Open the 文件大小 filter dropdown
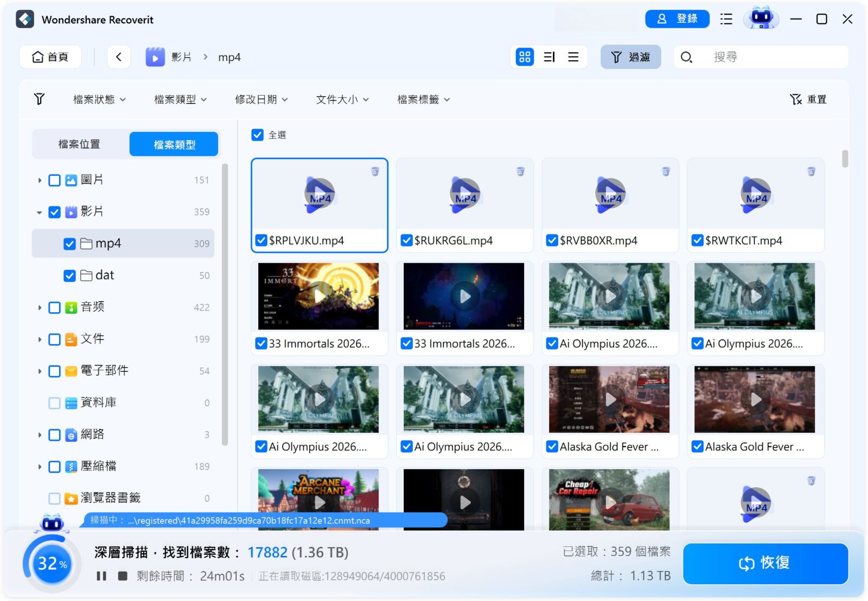Screen dimensions: 868x601 click(342, 99)
